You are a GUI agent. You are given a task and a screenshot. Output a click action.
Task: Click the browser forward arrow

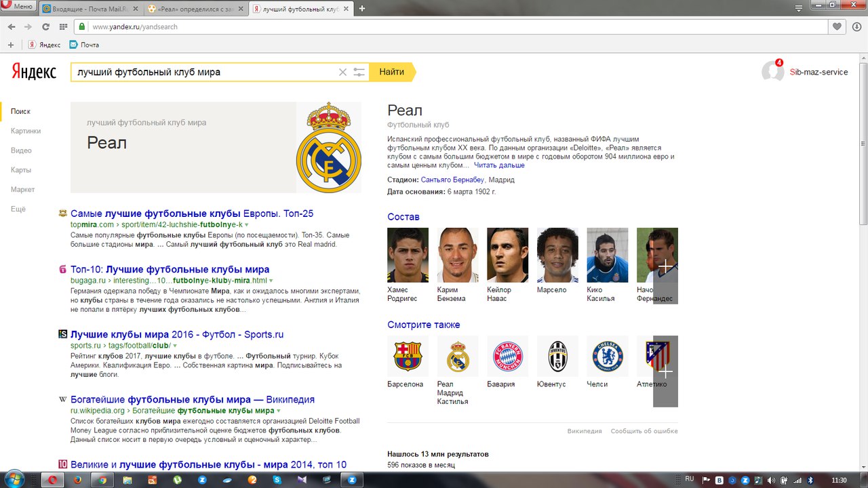pyautogui.click(x=28, y=26)
